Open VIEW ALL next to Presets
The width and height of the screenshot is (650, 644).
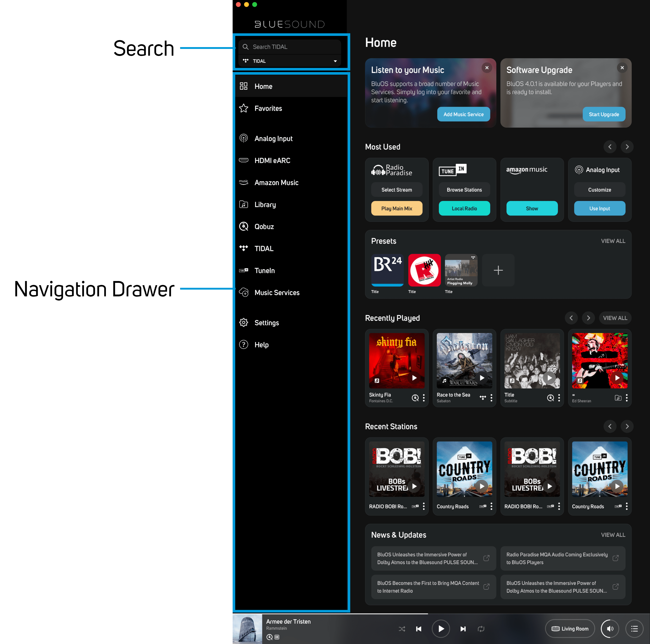point(613,241)
